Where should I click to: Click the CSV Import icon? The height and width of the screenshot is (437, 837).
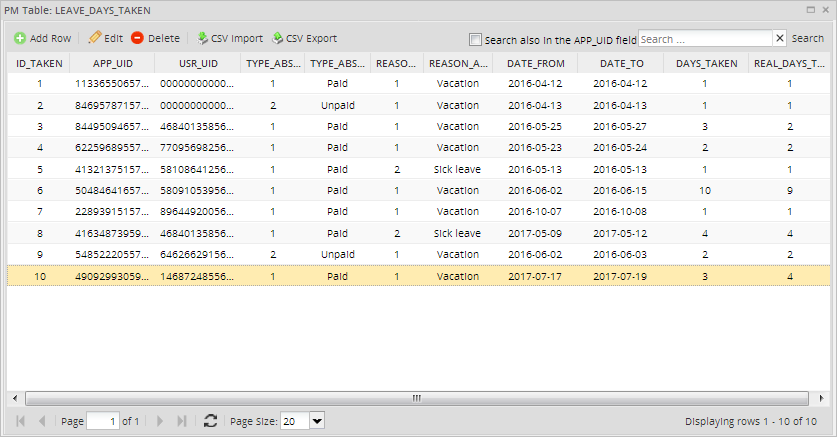(x=202, y=38)
